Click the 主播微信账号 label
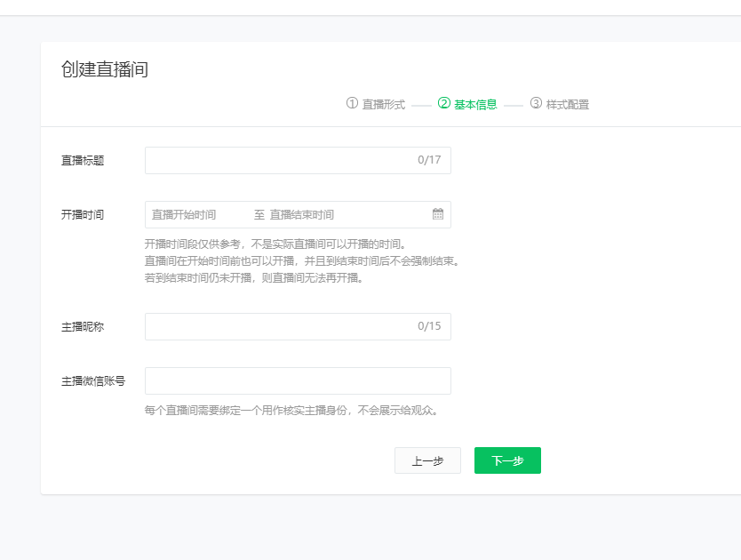The height and width of the screenshot is (560, 741). click(x=93, y=381)
